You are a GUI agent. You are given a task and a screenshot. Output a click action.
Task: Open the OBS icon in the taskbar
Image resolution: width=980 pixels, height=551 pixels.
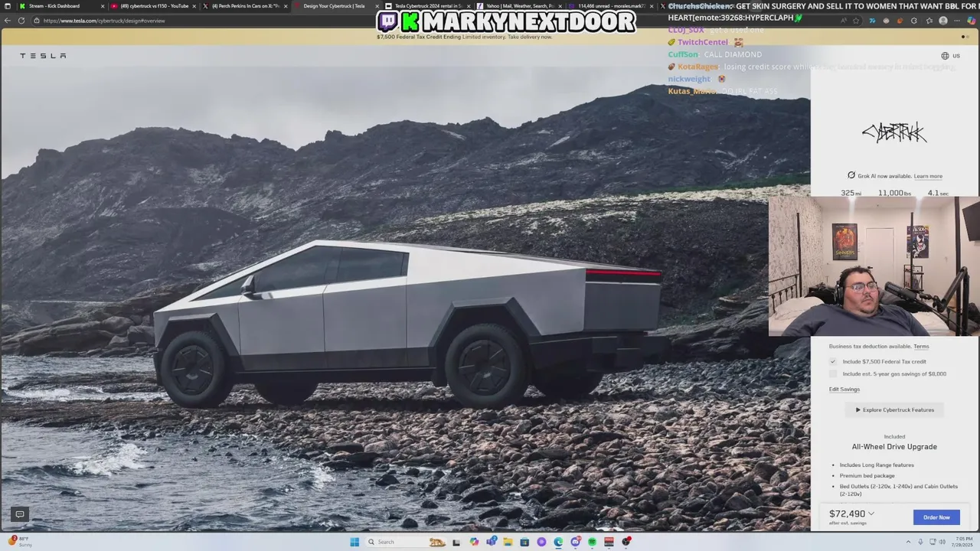click(x=626, y=542)
